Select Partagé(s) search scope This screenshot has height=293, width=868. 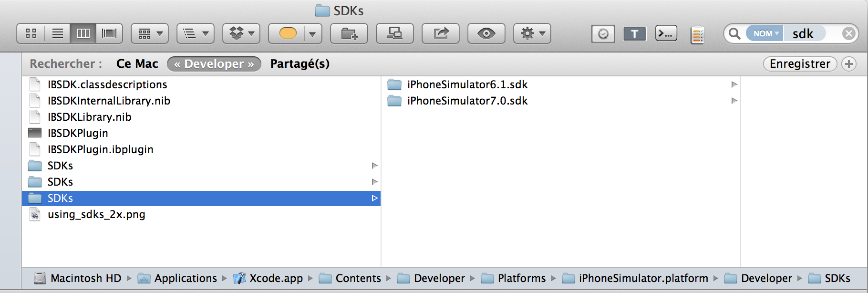pyautogui.click(x=300, y=64)
